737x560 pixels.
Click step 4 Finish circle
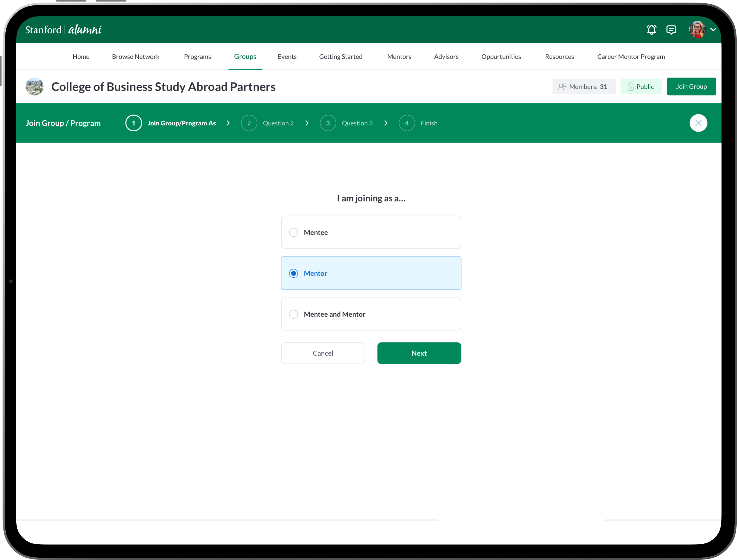tap(406, 123)
